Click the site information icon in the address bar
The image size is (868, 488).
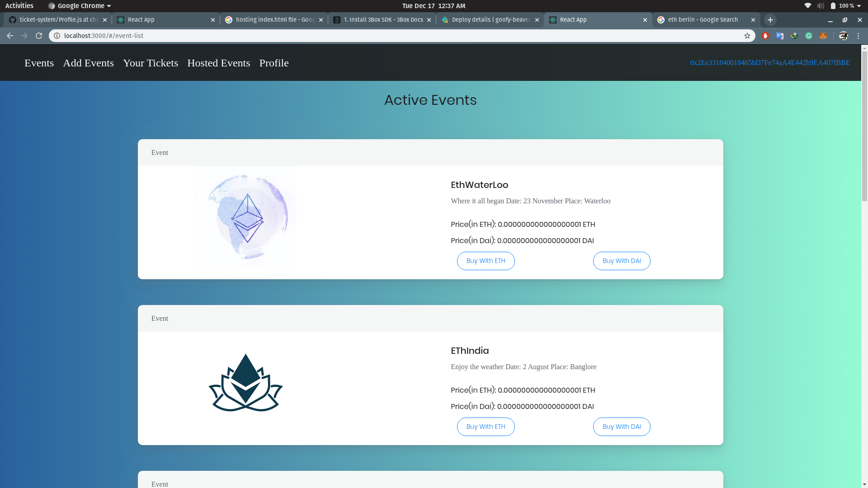coord(57,36)
